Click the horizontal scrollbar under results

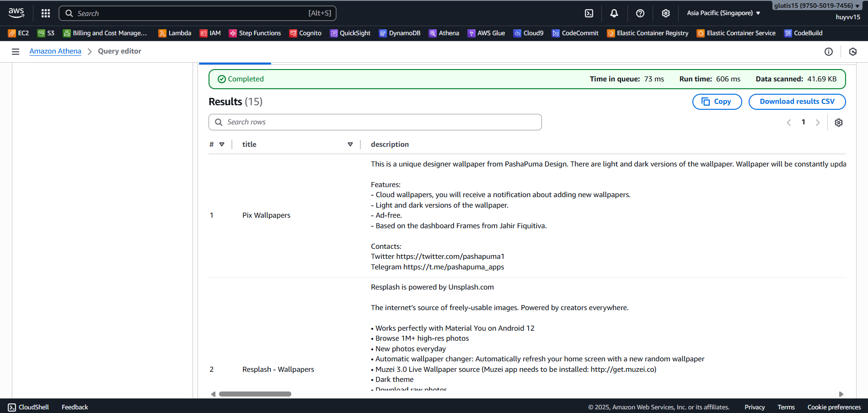[255, 394]
